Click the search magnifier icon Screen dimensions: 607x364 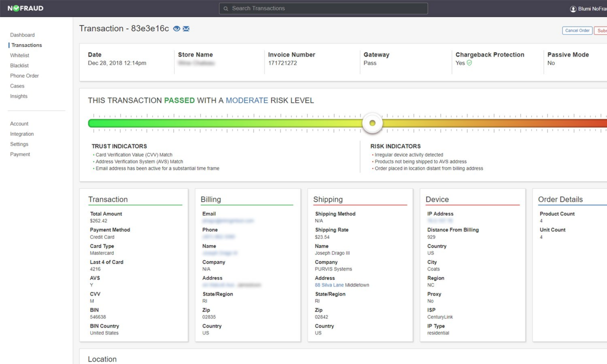tap(226, 8)
